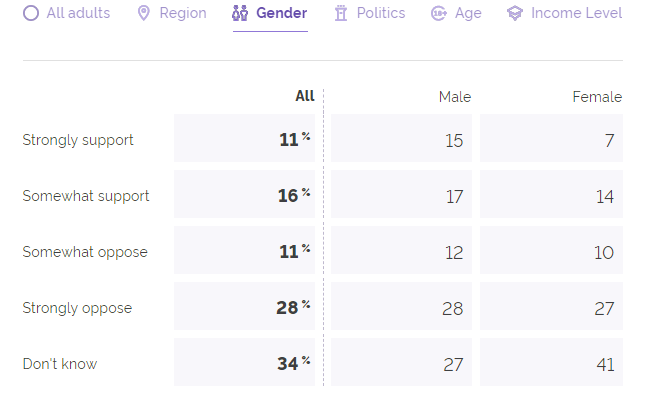This screenshot has height=395, width=649.
Task: Click the Politics podium icon
Action: pyautogui.click(x=341, y=13)
